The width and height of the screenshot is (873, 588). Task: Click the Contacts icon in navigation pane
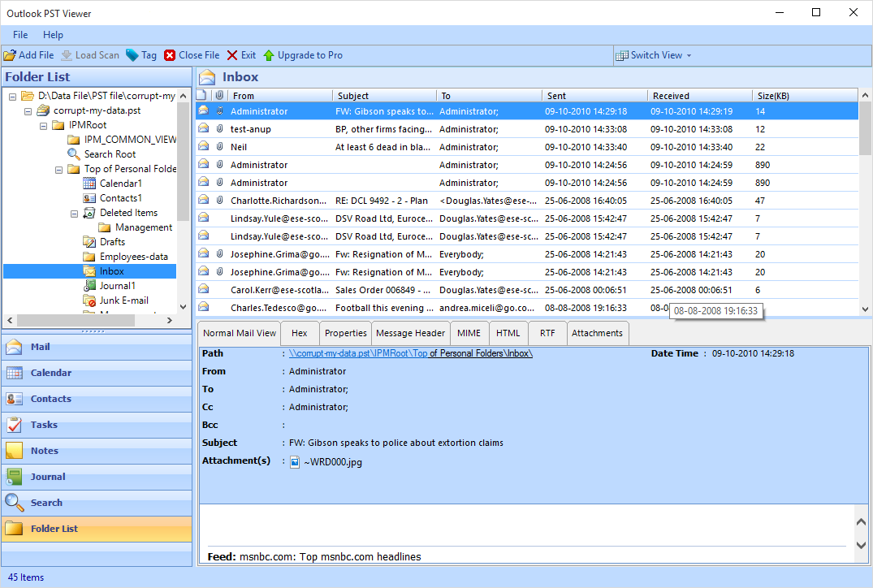click(15, 400)
